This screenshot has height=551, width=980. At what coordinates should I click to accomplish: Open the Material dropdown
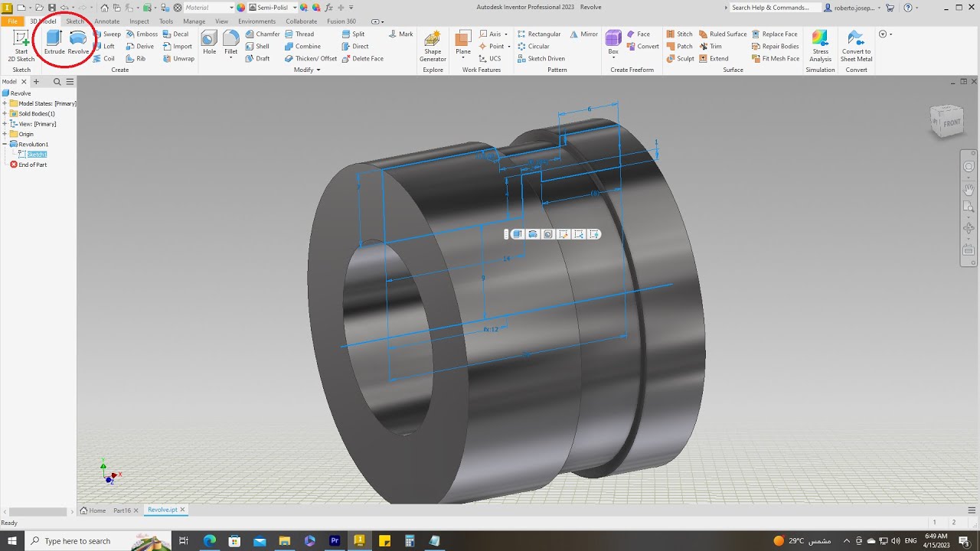[209, 8]
